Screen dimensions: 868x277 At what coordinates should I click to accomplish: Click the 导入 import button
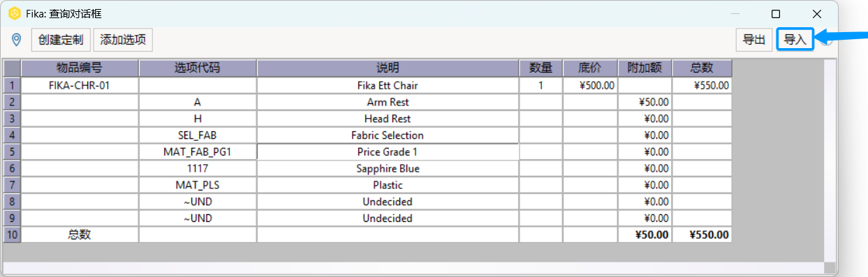coord(795,40)
